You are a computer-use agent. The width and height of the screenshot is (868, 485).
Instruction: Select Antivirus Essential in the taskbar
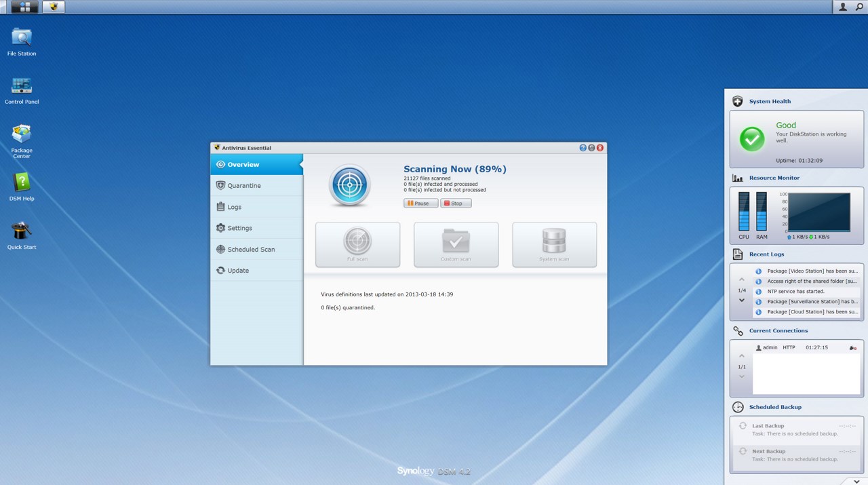(54, 7)
